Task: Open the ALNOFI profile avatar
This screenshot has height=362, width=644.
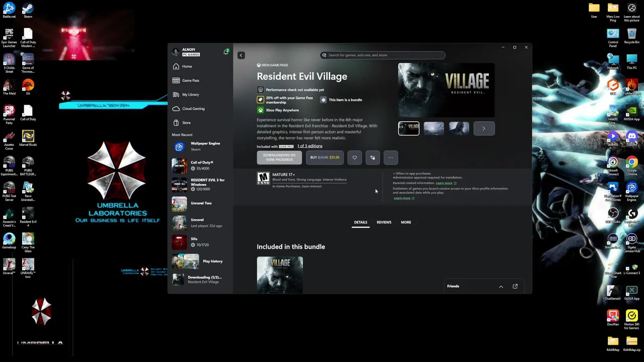Action: click(x=176, y=52)
